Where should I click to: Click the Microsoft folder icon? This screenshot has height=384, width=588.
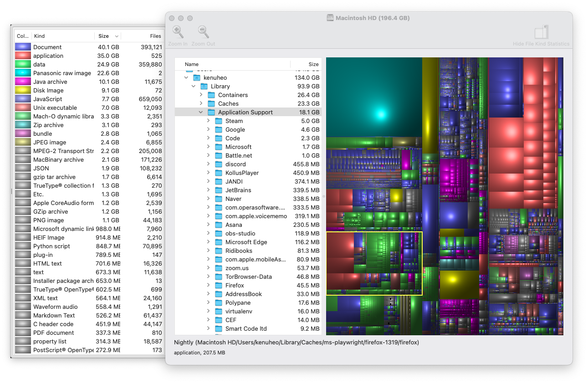coord(218,147)
